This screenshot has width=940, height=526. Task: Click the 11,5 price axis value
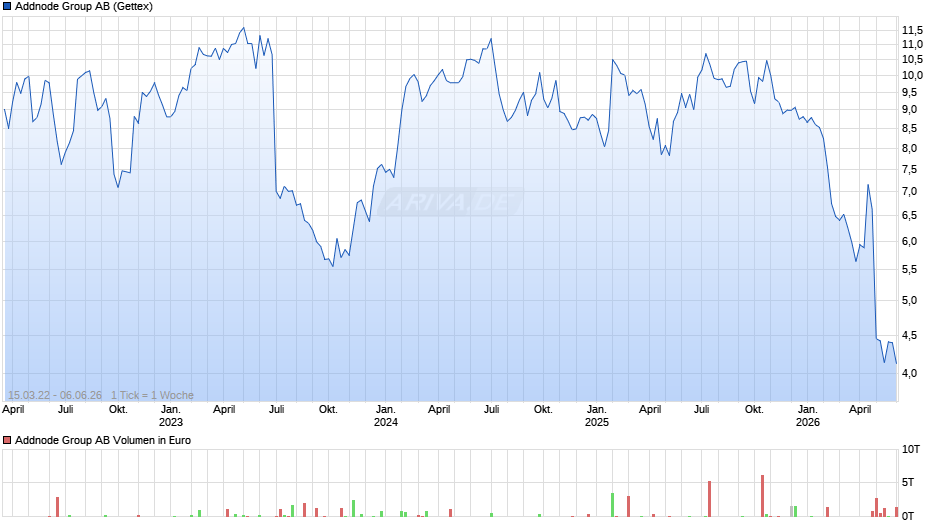coord(912,31)
